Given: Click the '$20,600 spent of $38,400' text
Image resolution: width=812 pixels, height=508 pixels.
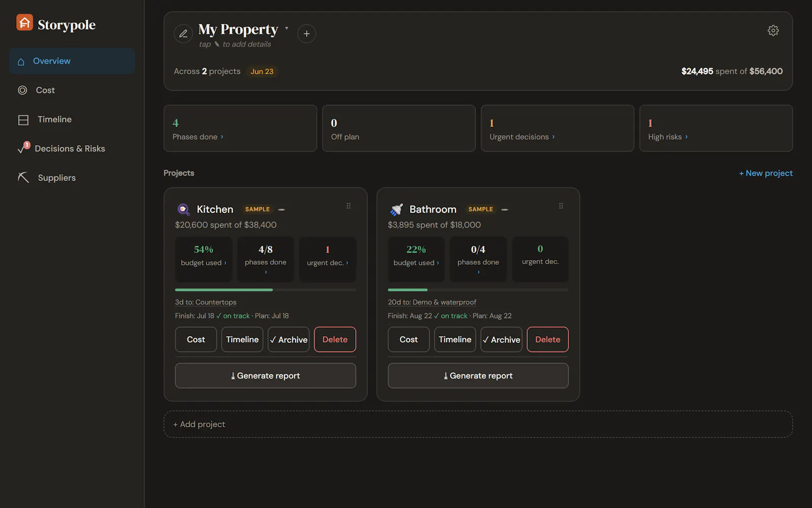Looking at the screenshot, I should pos(226,225).
